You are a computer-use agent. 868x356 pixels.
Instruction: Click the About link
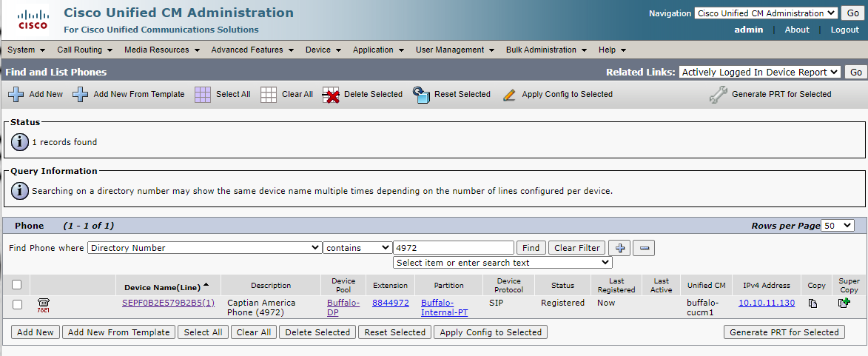796,30
